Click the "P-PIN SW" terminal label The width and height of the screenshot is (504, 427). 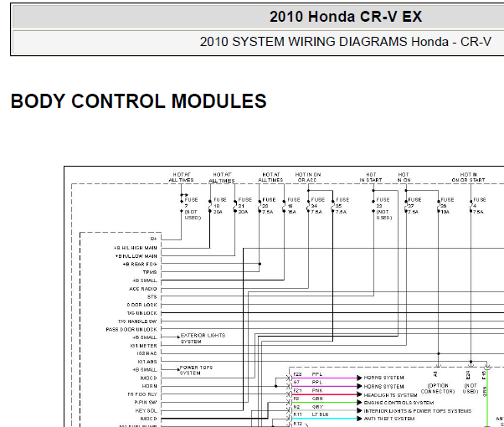(x=146, y=403)
